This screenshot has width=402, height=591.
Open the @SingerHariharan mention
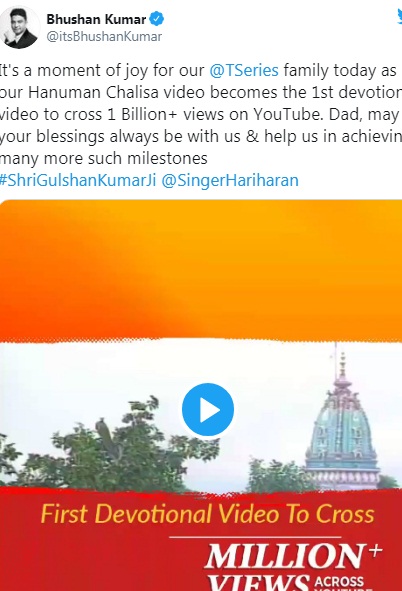pyautogui.click(x=230, y=180)
